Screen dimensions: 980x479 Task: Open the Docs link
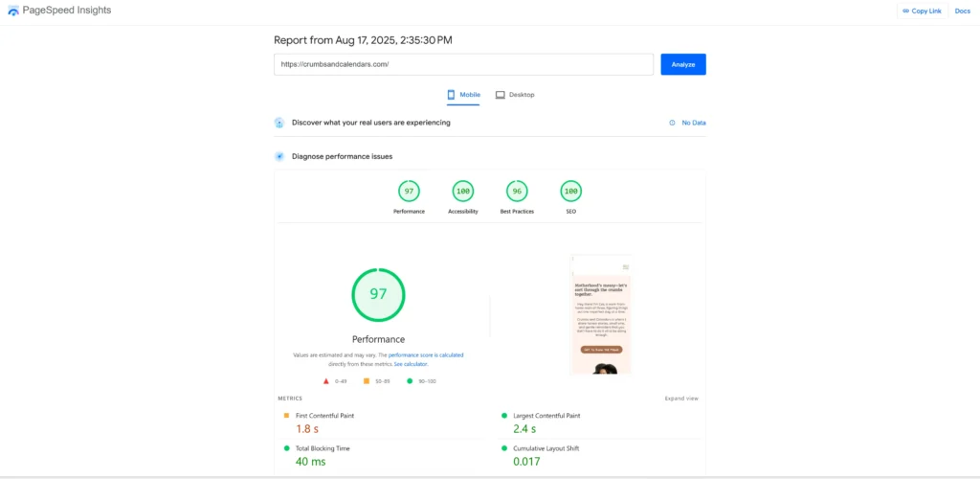pyautogui.click(x=963, y=11)
